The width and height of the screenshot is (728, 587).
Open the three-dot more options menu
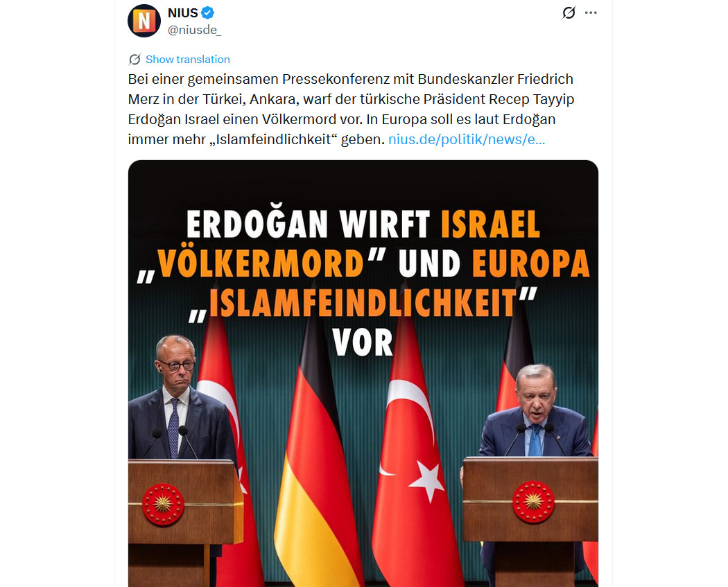591,12
